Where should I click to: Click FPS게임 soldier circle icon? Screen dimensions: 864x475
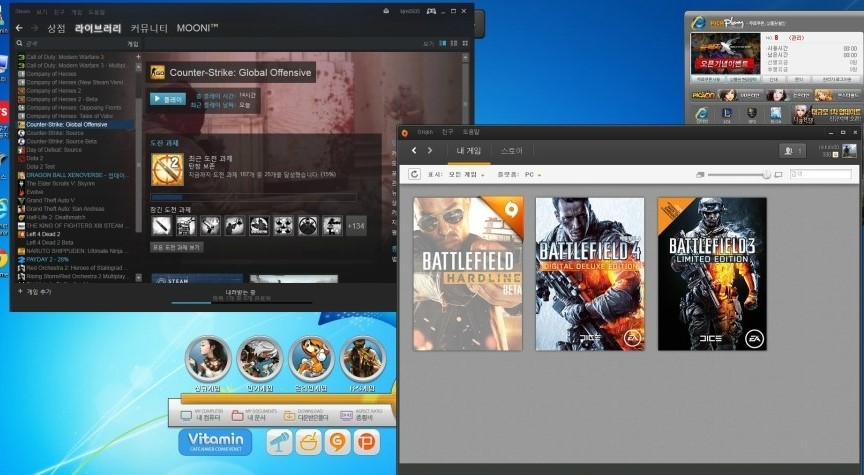[363, 359]
